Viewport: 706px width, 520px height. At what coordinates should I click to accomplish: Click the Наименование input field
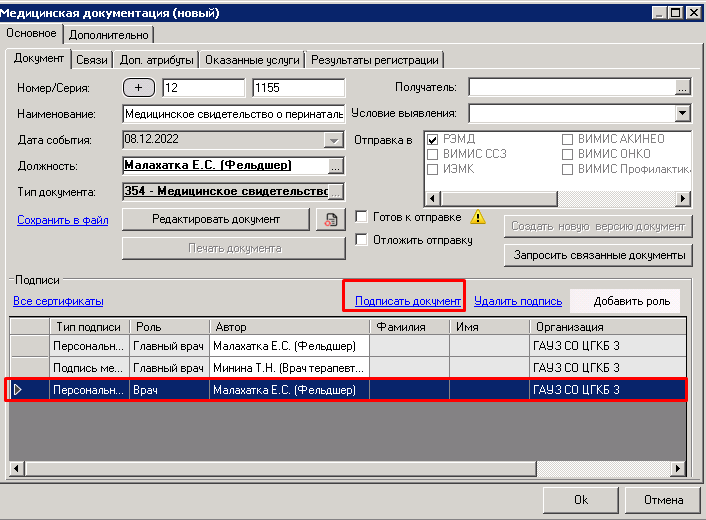click(233, 113)
